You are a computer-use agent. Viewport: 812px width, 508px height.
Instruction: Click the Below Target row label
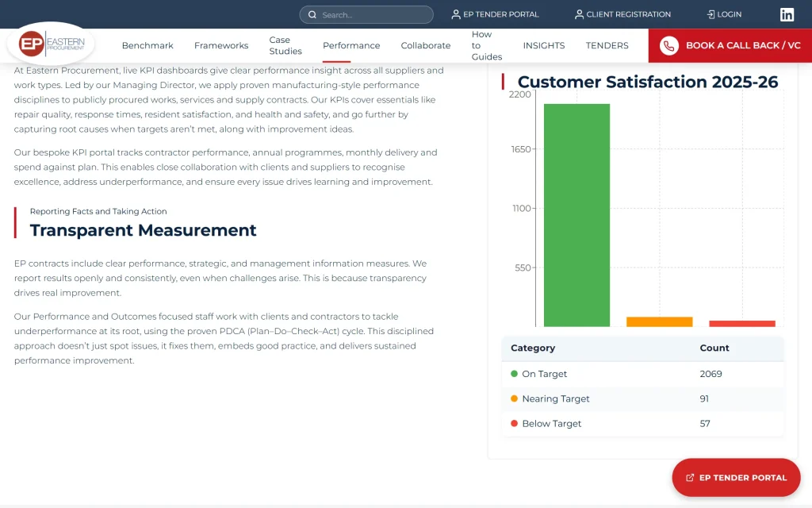pos(552,424)
